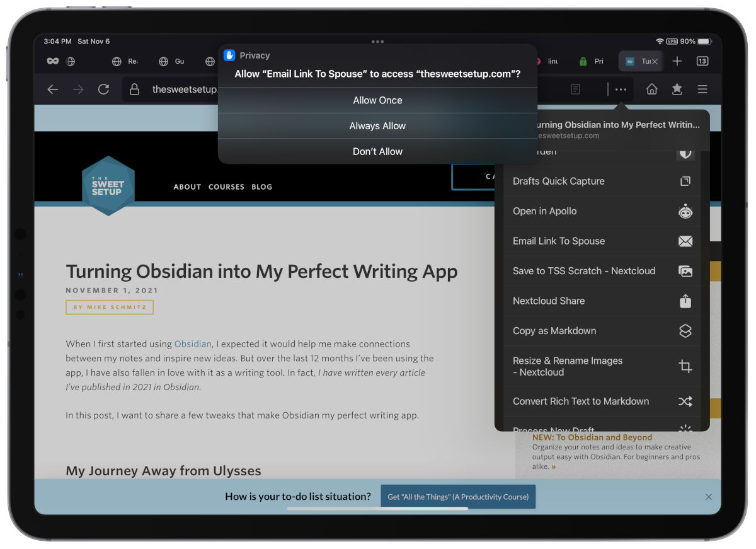
Task: Open the ABOUT nav link
Action: pyautogui.click(x=187, y=187)
